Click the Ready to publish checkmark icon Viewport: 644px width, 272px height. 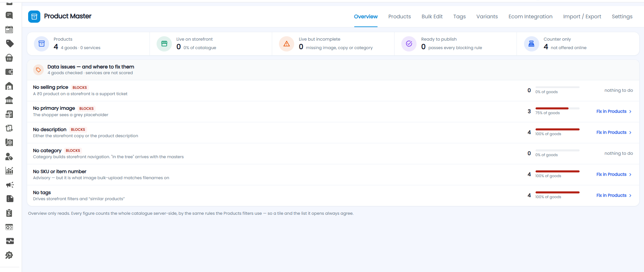tap(409, 44)
